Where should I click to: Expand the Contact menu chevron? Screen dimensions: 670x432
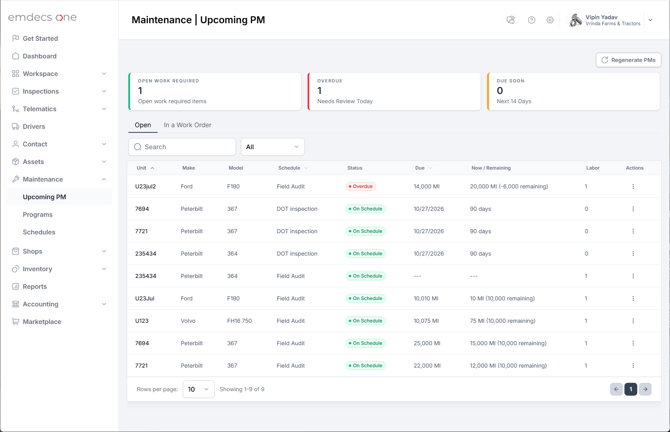click(104, 144)
